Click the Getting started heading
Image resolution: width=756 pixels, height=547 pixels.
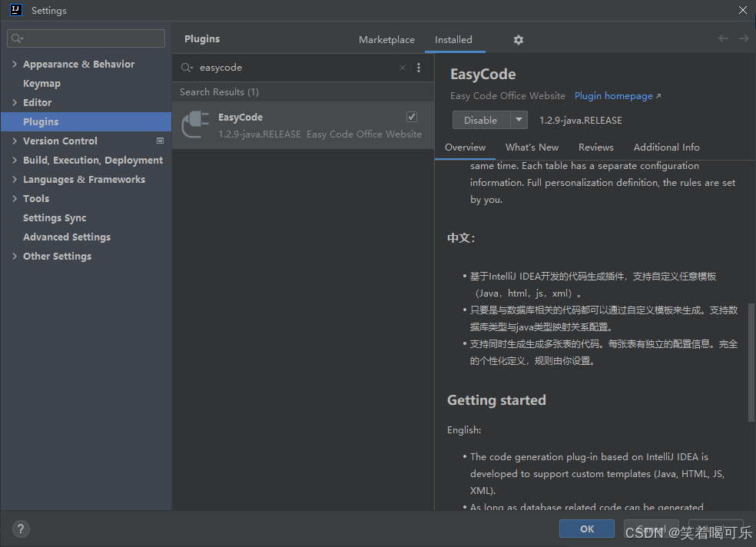click(496, 400)
